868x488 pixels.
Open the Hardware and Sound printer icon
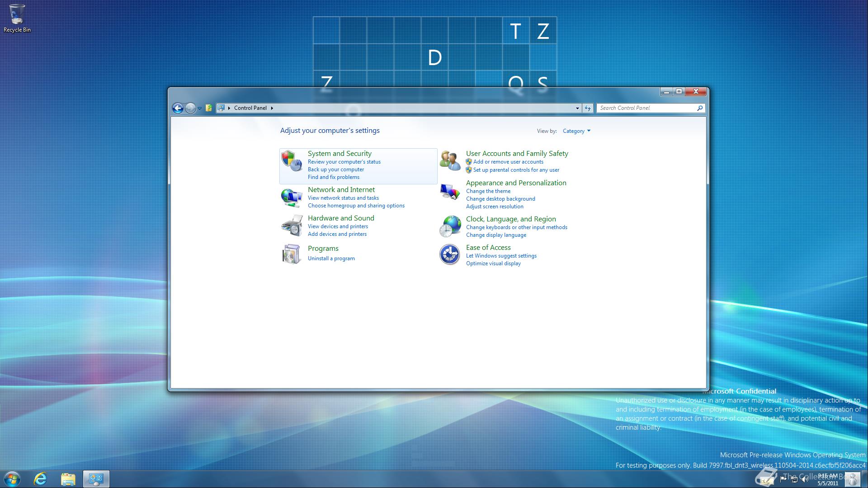pos(291,225)
